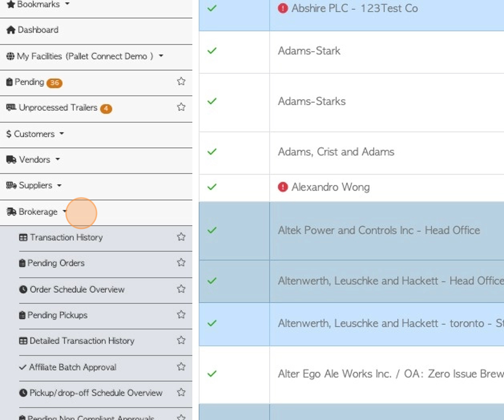The width and height of the screenshot is (504, 420).
Task: Click the Pending Orders clipboard icon
Action: [x=22, y=263]
